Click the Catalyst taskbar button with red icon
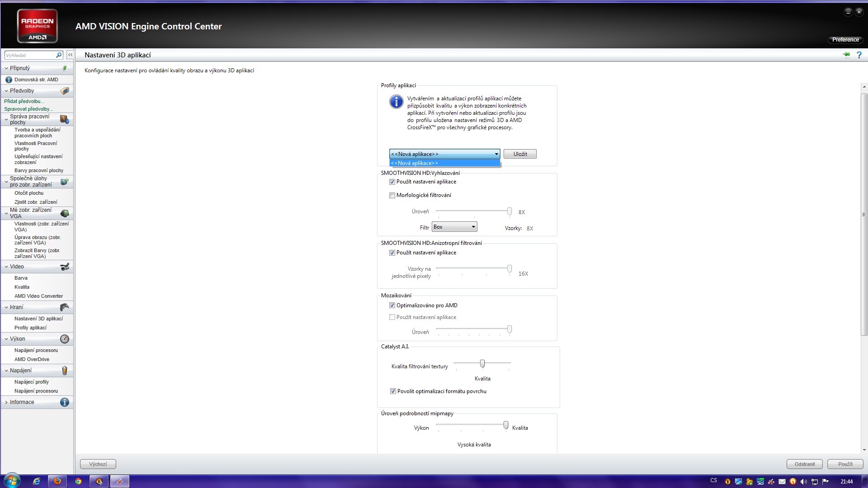Screen dimensions: 868x488 coord(120,481)
